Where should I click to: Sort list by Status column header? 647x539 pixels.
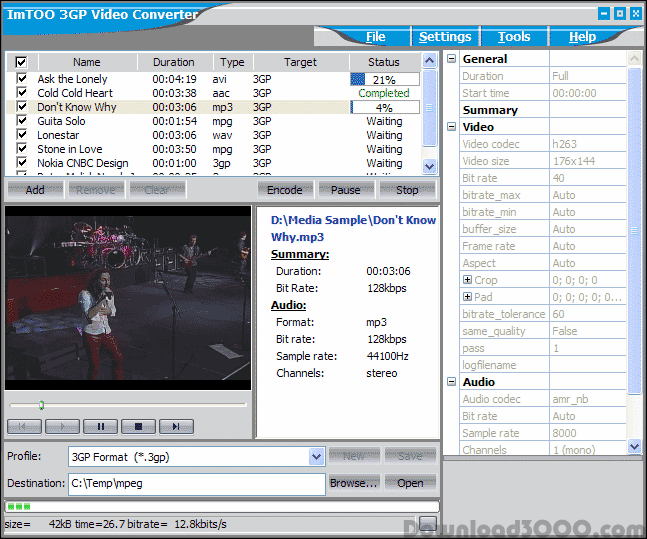tap(384, 62)
